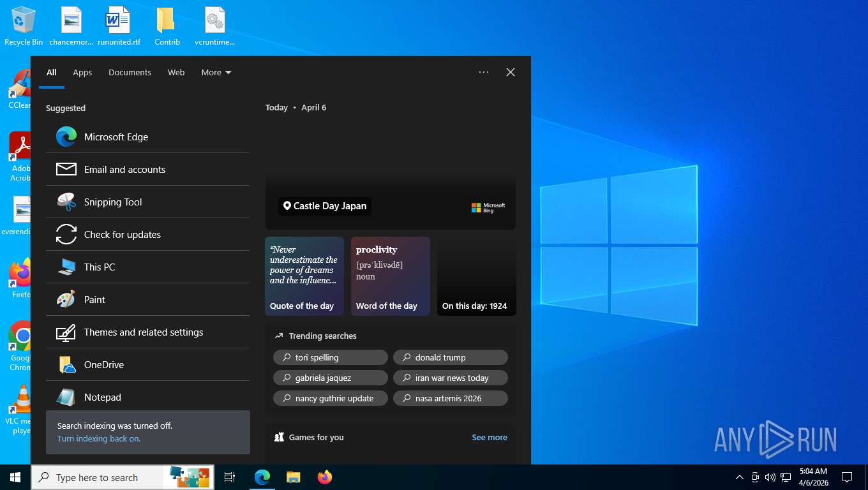Open Edge from the taskbar
Viewport: 868px width, 490px height.
(x=262, y=477)
